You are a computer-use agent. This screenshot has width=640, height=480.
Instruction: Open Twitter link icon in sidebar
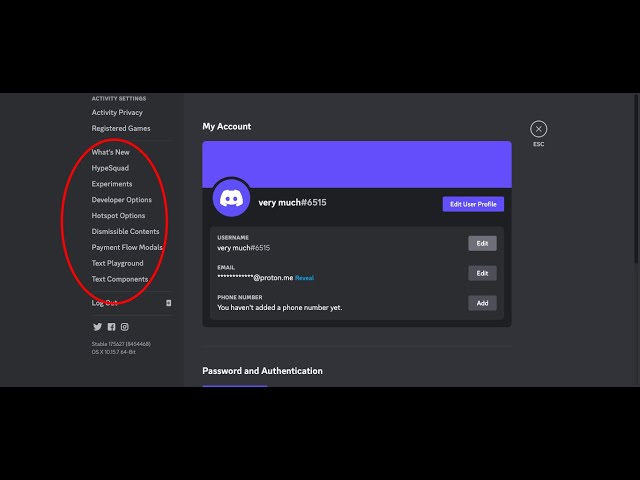[x=97, y=327]
